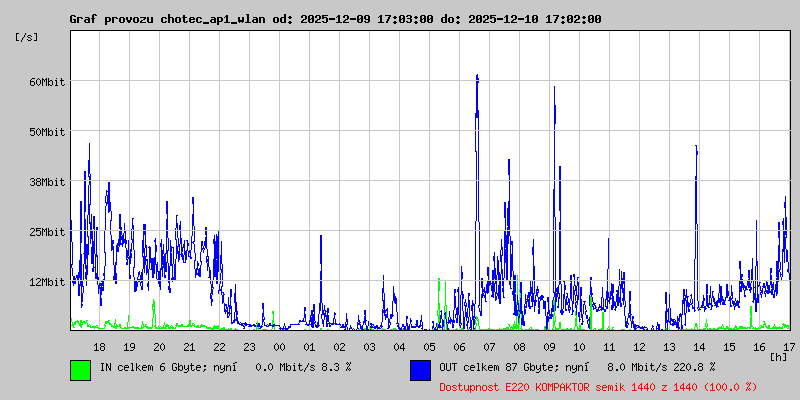Click the hour label 20 on x-axis
This screenshot has height=400, width=800.
tap(159, 347)
